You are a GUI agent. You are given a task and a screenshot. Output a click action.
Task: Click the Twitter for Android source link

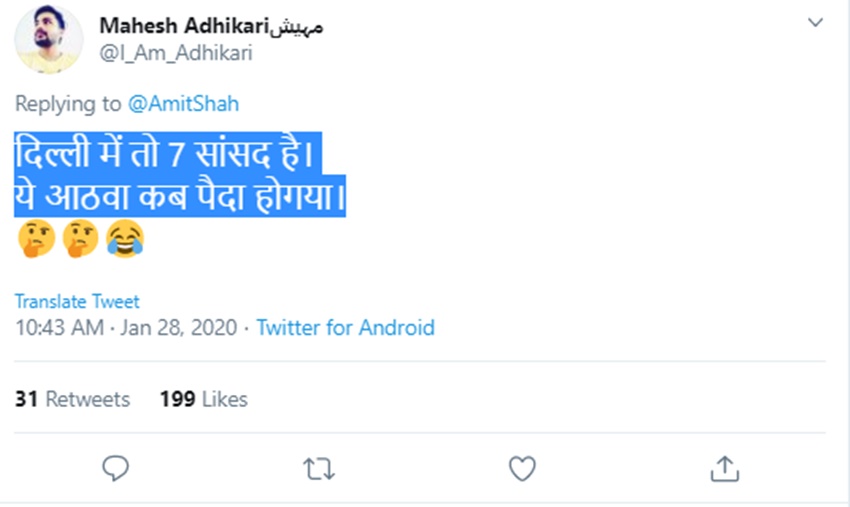pyautogui.click(x=345, y=327)
